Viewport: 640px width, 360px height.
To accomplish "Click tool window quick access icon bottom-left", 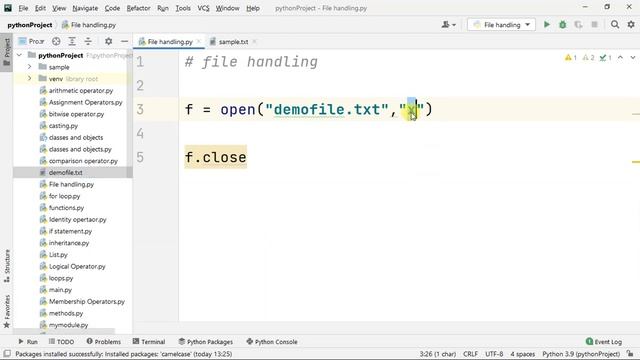I will [7, 353].
